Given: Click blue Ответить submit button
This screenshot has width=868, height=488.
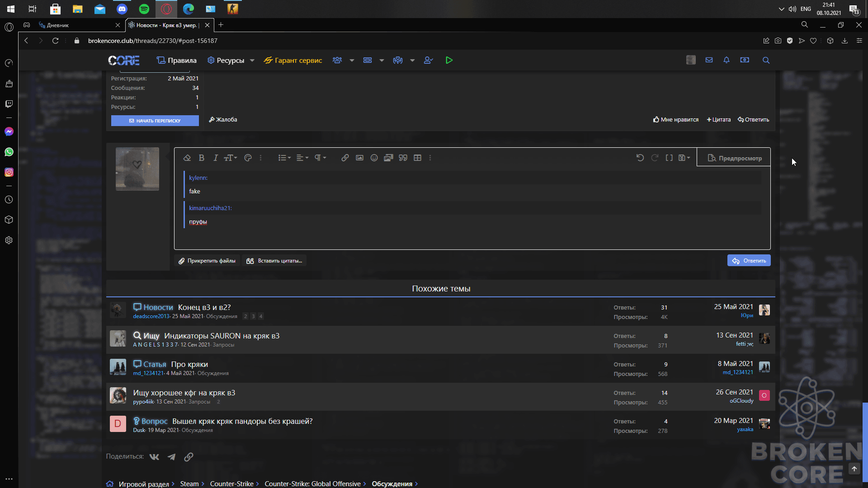Looking at the screenshot, I should click(x=749, y=261).
